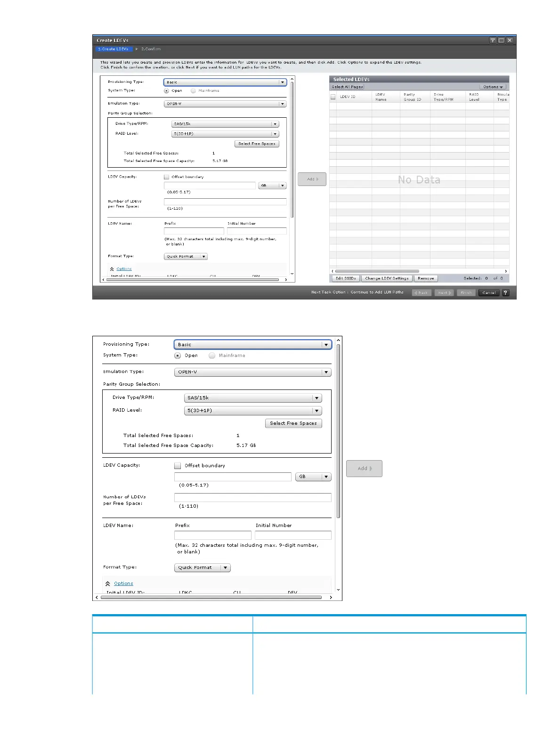
Task: Click Initial Number field in enlarged panel
Action: [293, 535]
